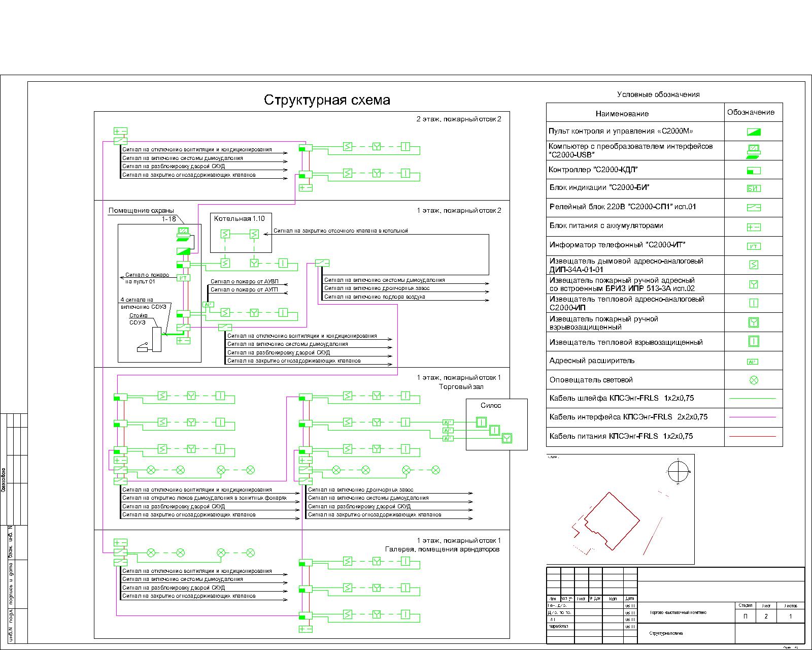Select the battery power supply legend symbol

pos(754,227)
